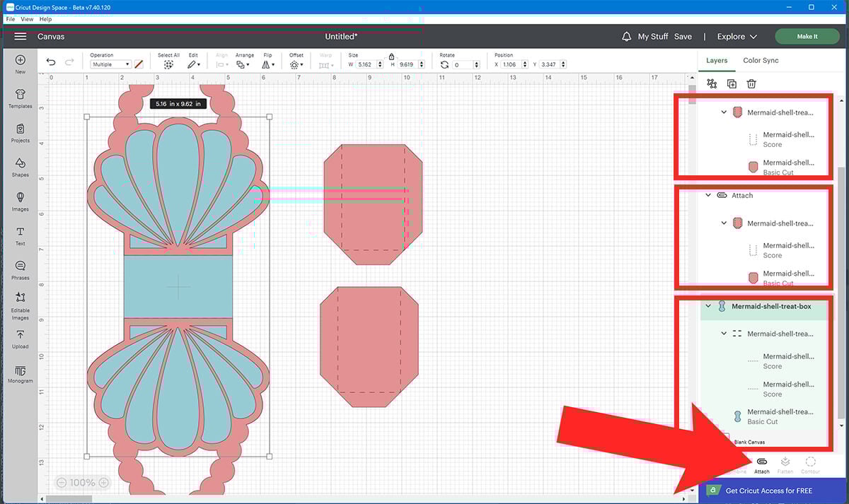
Task: Switch to the Color Sync tab
Action: (x=761, y=61)
